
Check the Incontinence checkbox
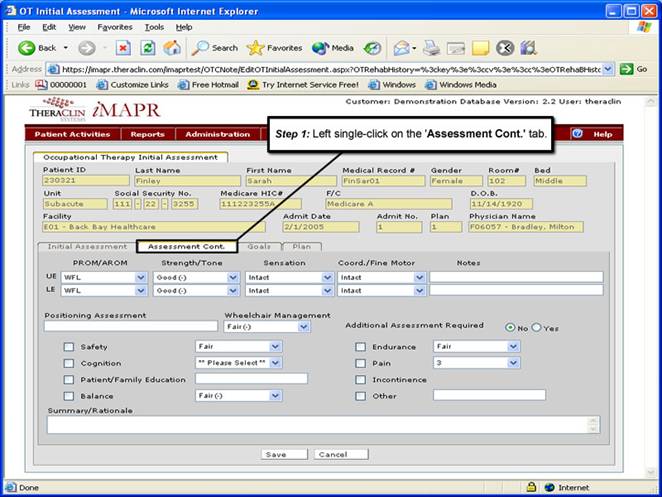coord(361,380)
